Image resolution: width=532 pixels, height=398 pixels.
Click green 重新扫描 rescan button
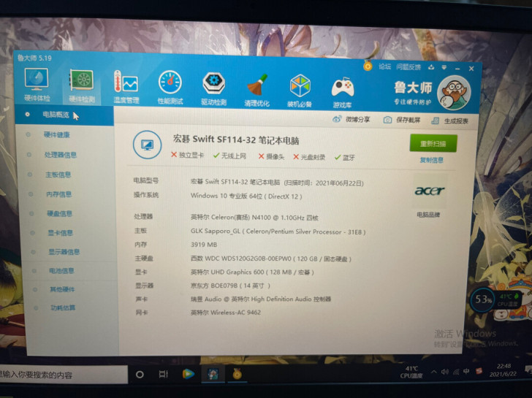[x=433, y=143]
